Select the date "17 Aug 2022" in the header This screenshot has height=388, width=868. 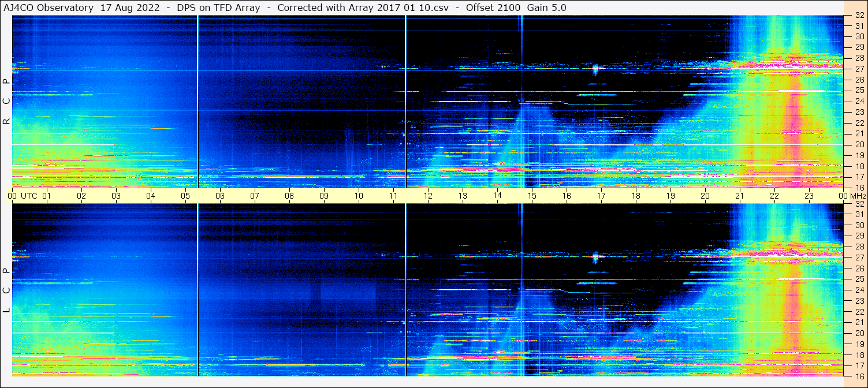[x=130, y=8]
